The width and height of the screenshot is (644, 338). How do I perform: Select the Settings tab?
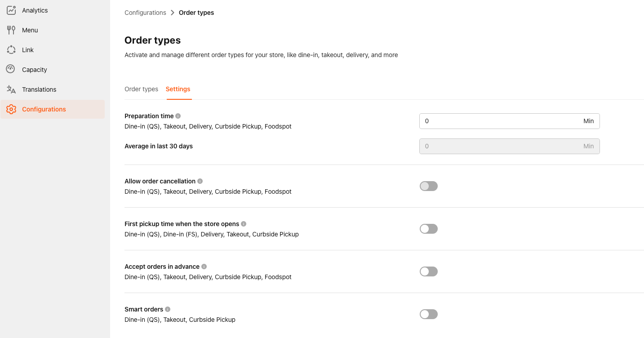[178, 89]
